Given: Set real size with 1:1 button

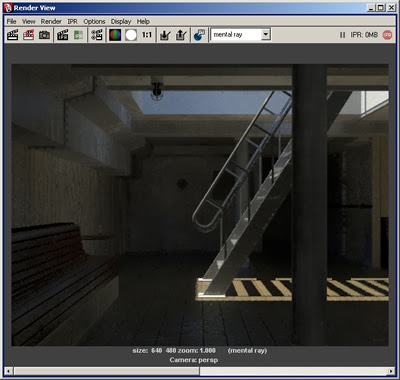Looking at the screenshot, I should click(147, 35).
